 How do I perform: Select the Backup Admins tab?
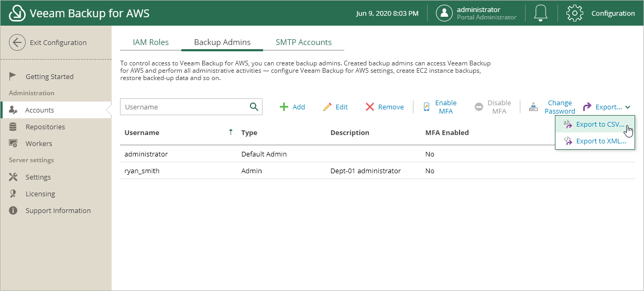click(222, 42)
